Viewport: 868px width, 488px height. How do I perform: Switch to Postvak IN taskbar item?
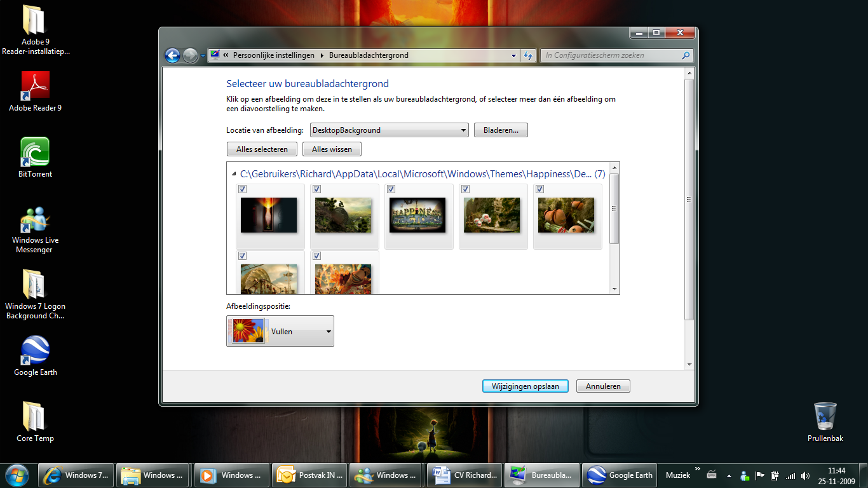pyautogui.click(x=310, y=475)
